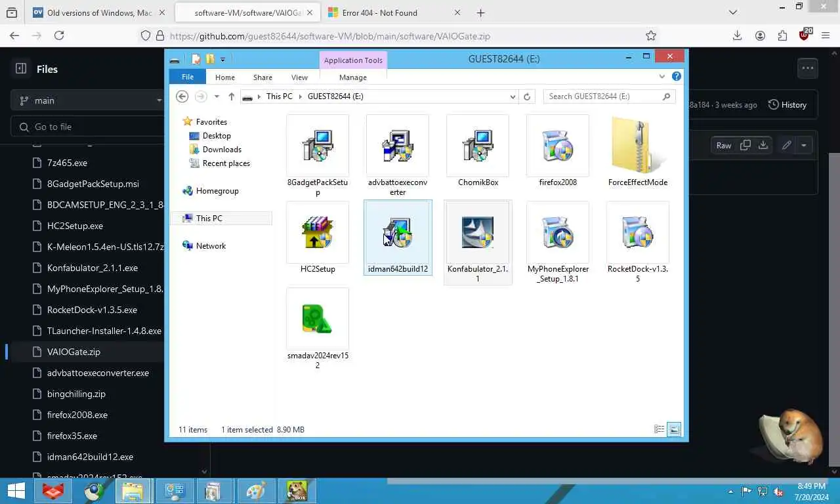Expand the Explorer ribbon chevron
Image resolution: width=840 pixels, height=504 pixels.
point(662,77)
